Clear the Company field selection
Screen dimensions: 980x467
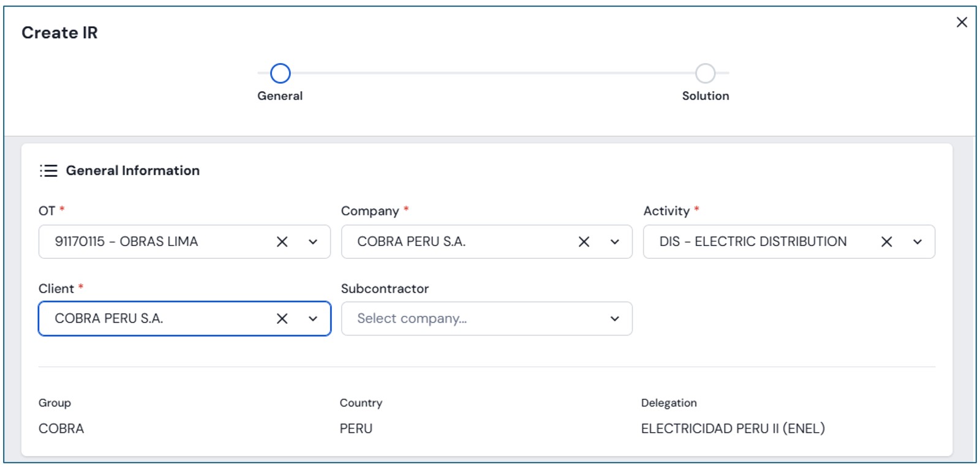tap(584, 242)
